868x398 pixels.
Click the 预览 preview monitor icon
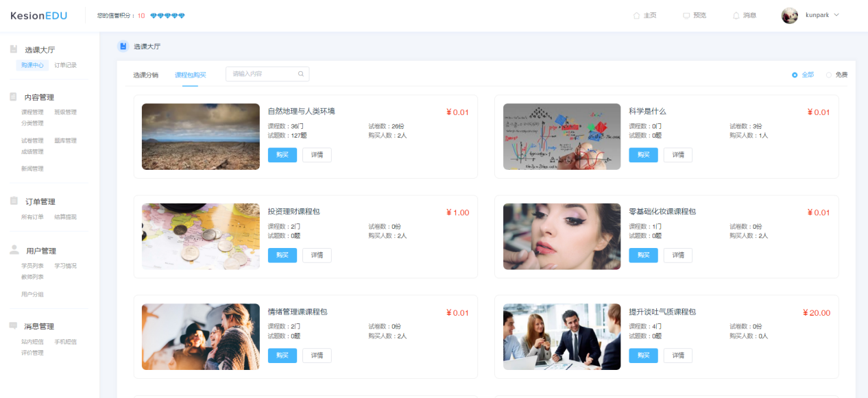pos(686,14)
